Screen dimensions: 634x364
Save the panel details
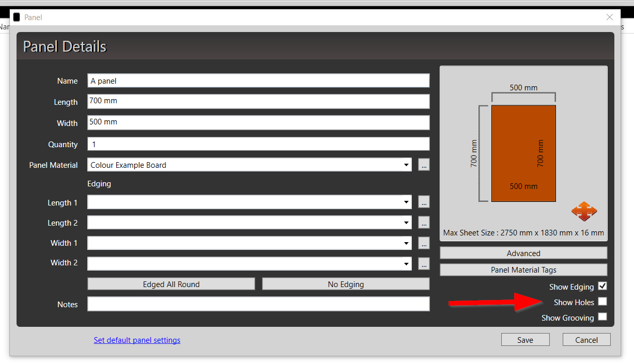[x=525, y=340]
